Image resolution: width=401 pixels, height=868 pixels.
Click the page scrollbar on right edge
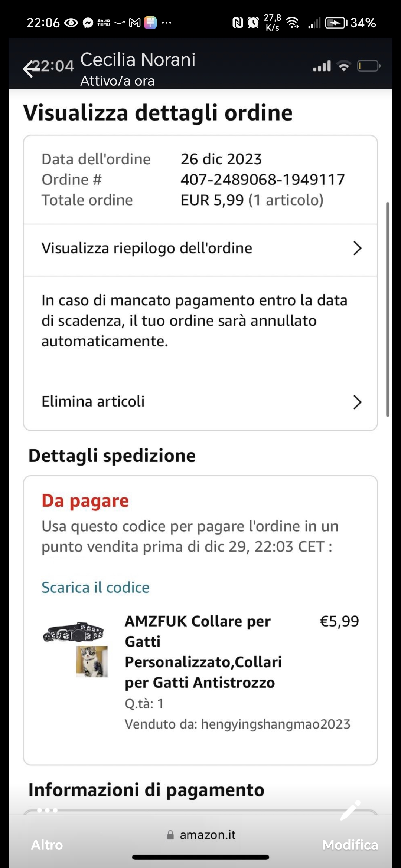(x=388, y=310)
